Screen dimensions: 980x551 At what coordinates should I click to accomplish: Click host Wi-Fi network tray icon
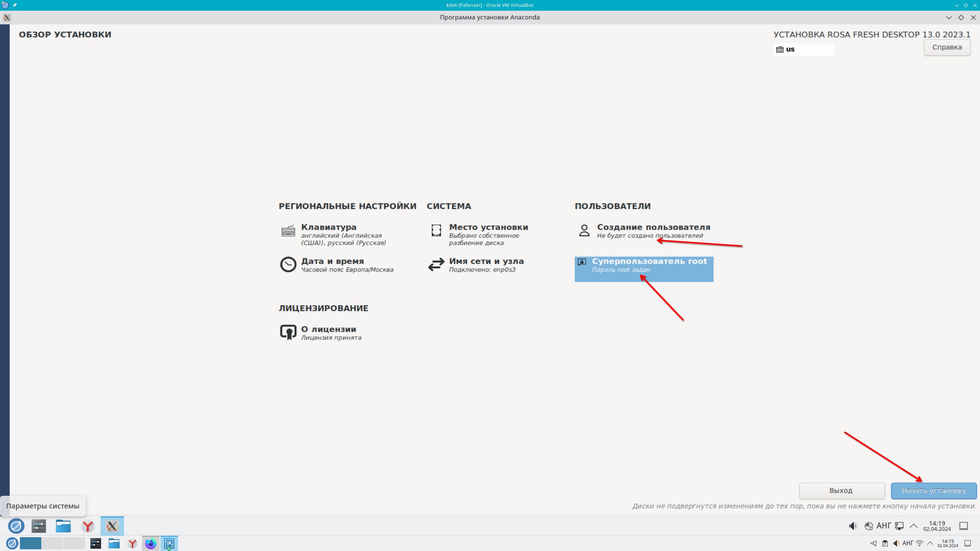pos(920,543)
